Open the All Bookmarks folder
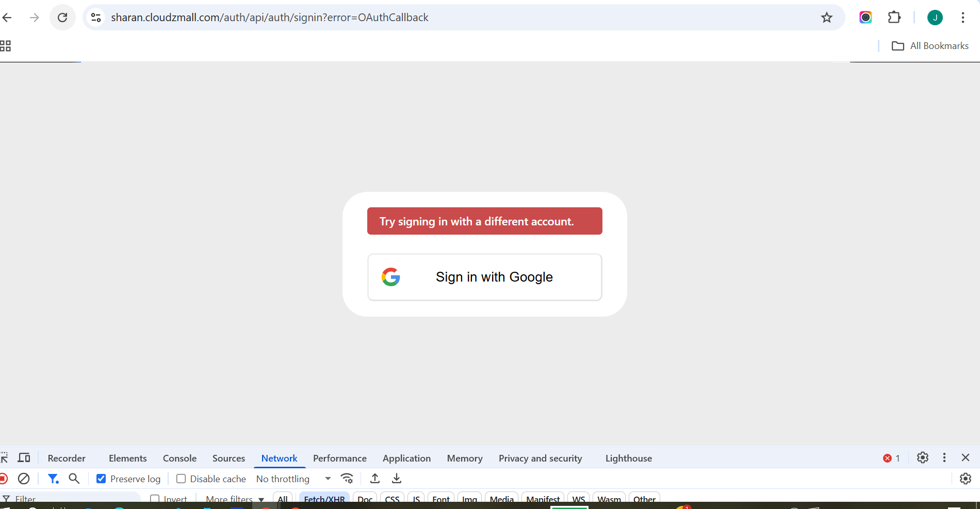980x509 pixels. point(930,46)
